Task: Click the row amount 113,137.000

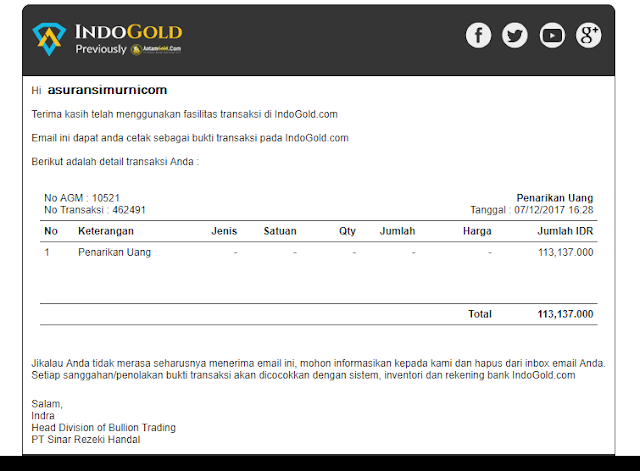Action: click(x=565, y=252)
